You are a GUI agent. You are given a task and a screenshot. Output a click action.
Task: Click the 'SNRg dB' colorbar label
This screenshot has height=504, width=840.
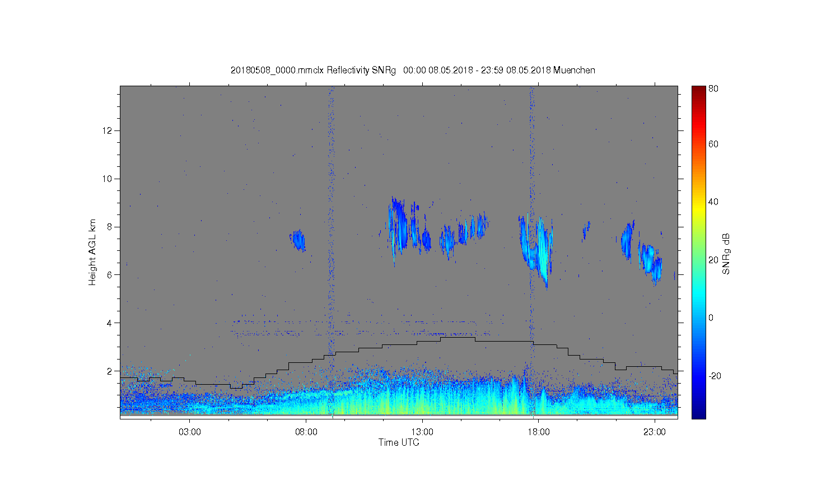[726, 254]
